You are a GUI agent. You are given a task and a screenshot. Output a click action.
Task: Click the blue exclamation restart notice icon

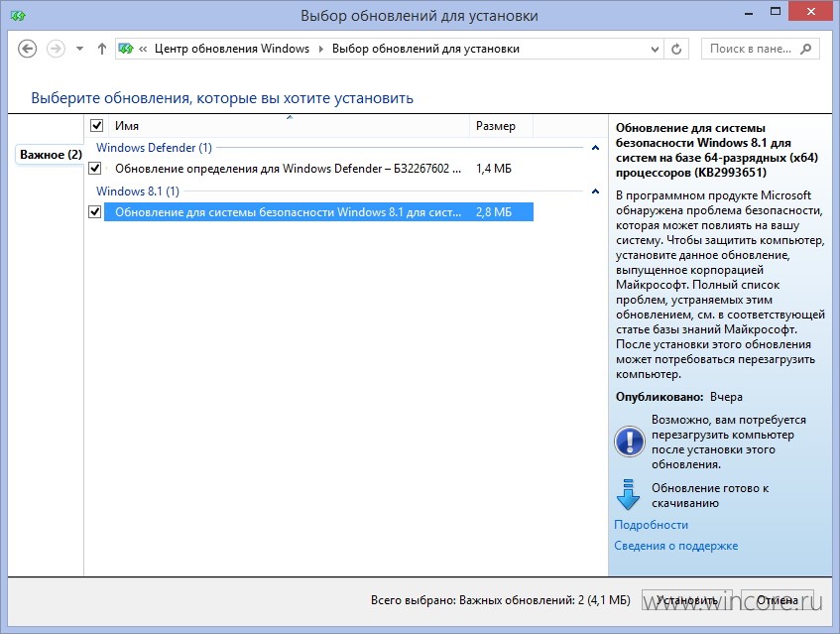click(x=630, y=442)
